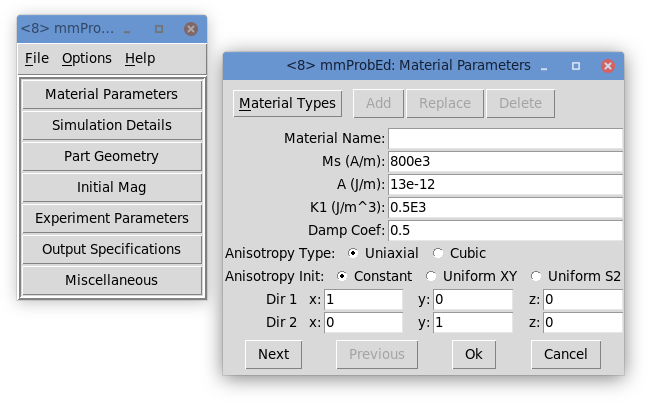The height and width of the screenshot is (402, 648).
Task: Open the Part Geometry editor
Action: [111, 157]
